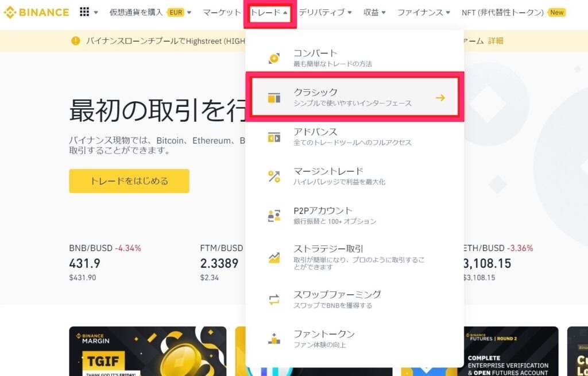Open the apps grid icon

coord(84,12)
